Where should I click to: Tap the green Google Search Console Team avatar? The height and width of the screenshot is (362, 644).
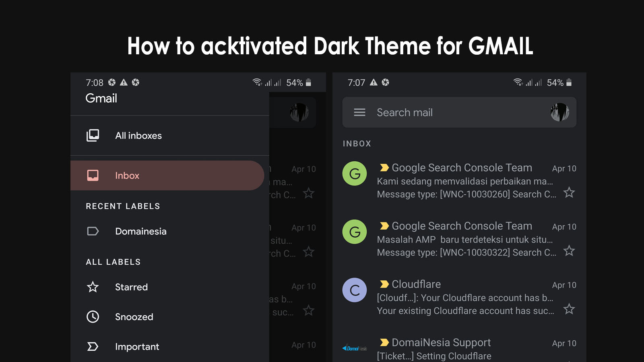(354, 173)
